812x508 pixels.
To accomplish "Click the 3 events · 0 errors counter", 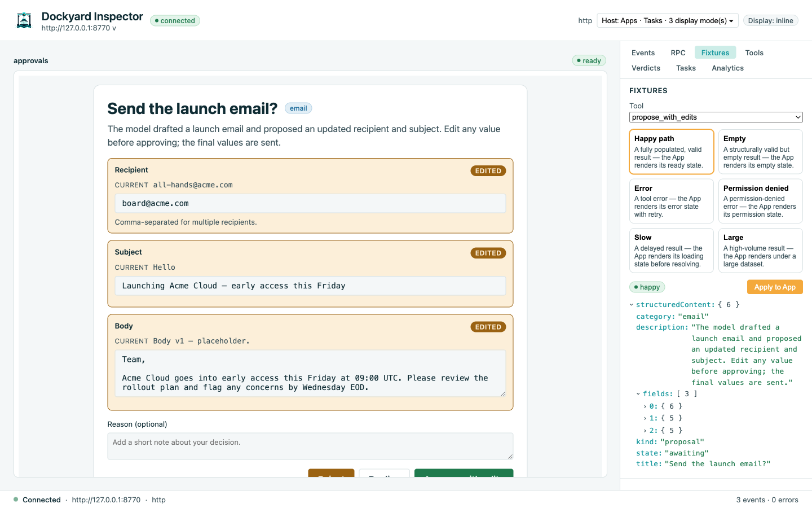I will 767,500.
